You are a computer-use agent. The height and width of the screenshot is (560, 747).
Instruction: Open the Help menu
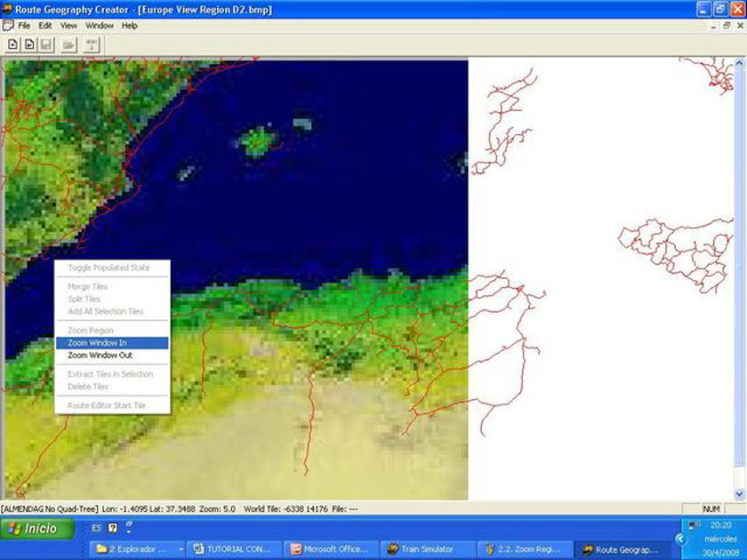tap(130, 26)
